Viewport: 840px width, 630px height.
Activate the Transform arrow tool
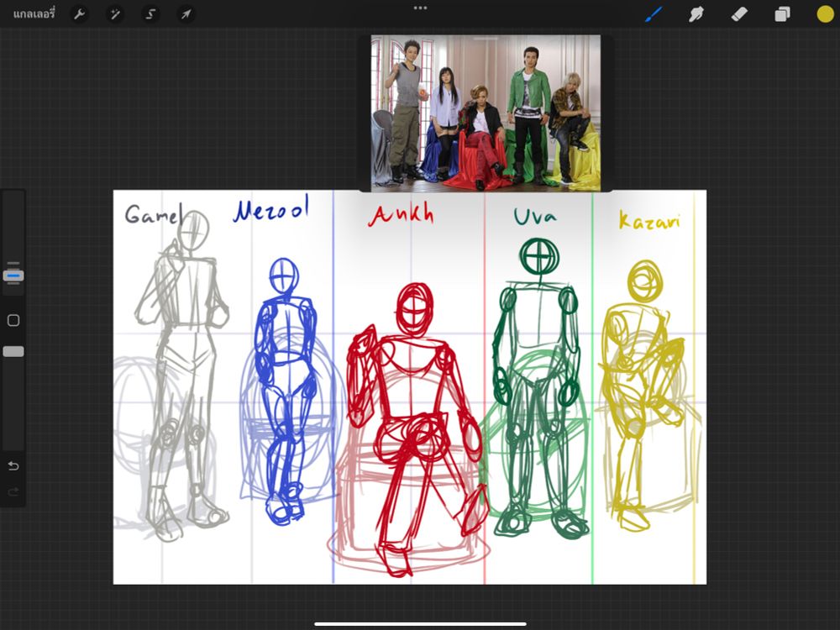(186, 14)
